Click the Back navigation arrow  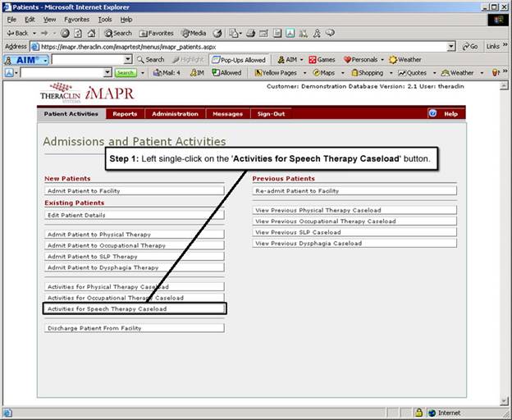(x=16, y=33)
